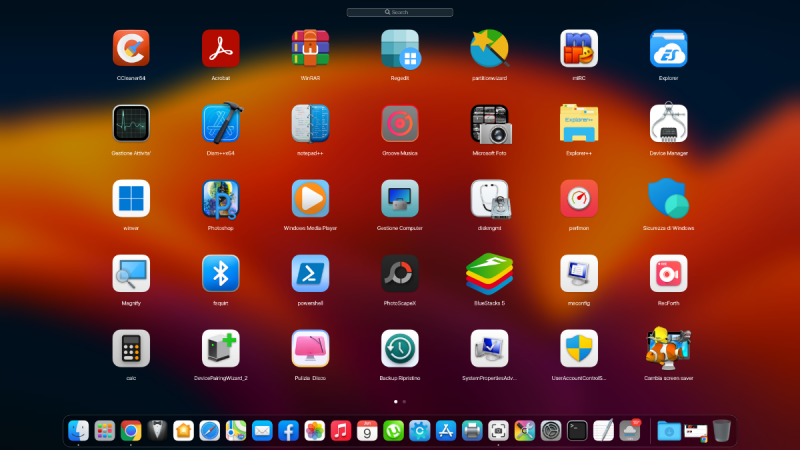
Task: Open perfmon gauge icon
Action: pos(579,198)
